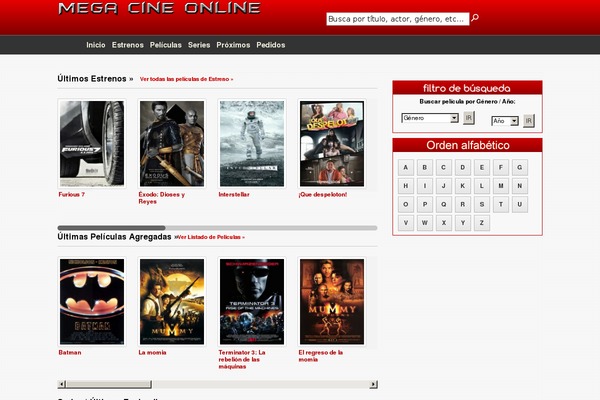Screen dimensions: 600x400
Task: Select letter W in alphabetical order
Action: (x=425, y=223)
